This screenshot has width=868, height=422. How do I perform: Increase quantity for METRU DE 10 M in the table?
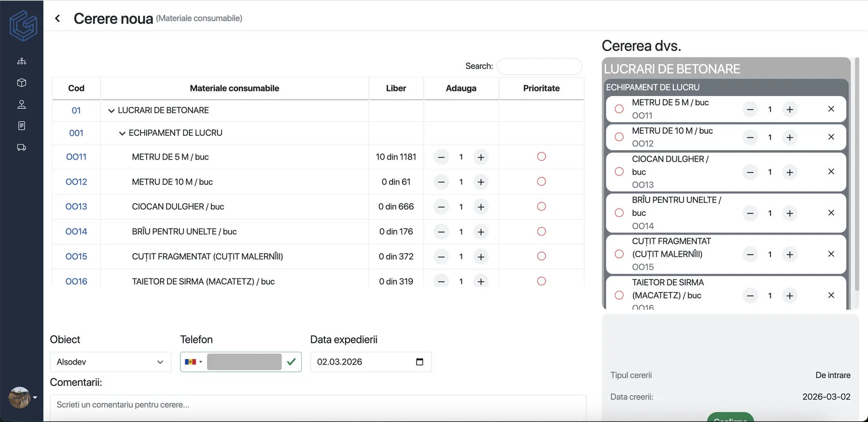(481, 182)
